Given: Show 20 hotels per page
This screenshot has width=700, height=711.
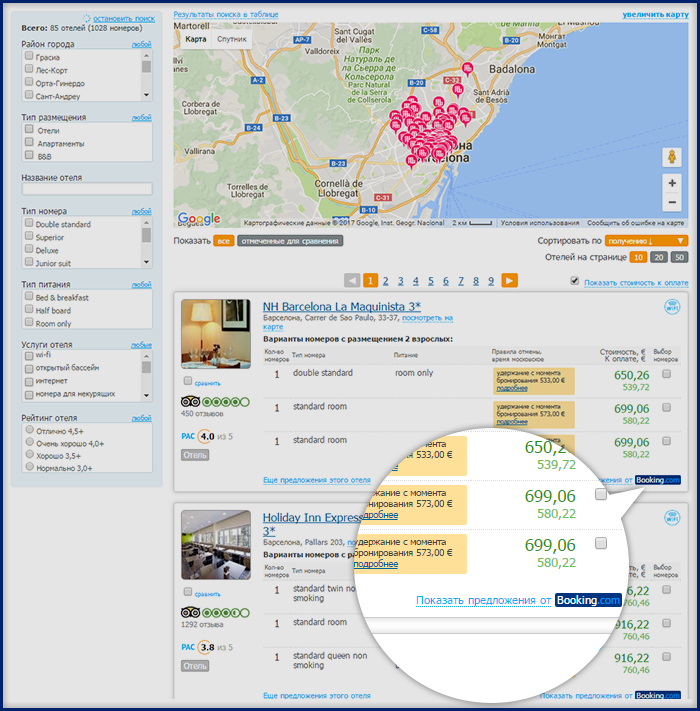Looking at the screenshot, I should pos(659,257).
